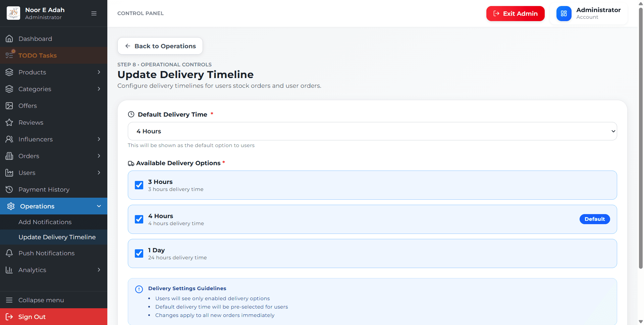Click the Delivery Settings Guidelines info icon

tap(139, 289)
